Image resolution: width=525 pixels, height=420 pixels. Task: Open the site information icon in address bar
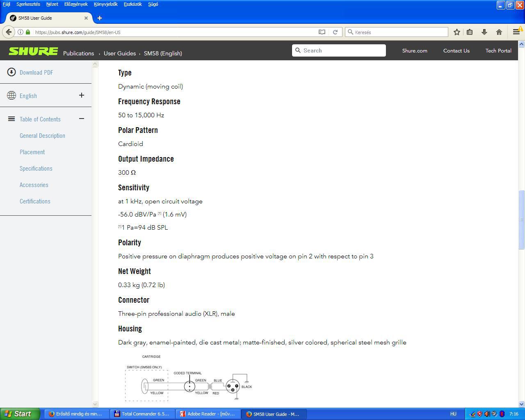click(20, 32)
